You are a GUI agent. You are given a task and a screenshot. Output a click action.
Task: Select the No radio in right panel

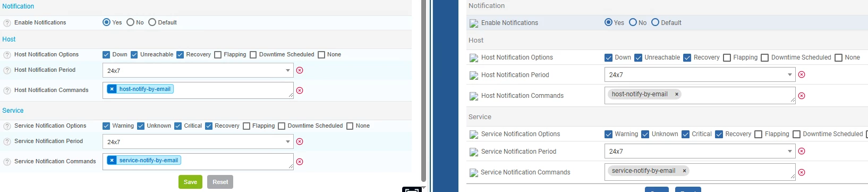point(633,22)
